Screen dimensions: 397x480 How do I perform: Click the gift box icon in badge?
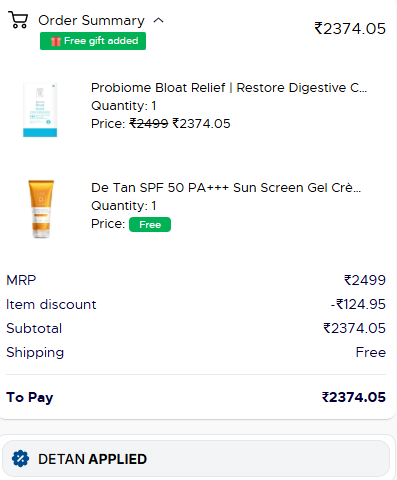(56, 41)
